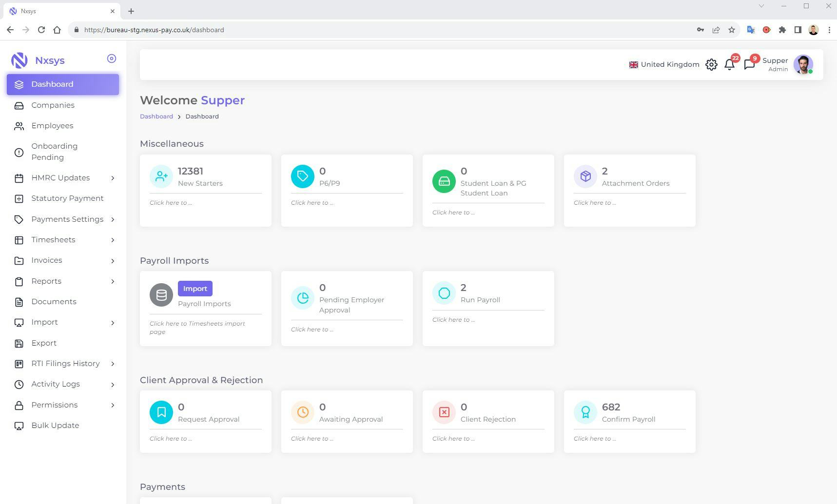Click the Statutory Payment sidebar icon
Image resolution: width=837 pixels, height=504 pixels.
coord(19,198)
